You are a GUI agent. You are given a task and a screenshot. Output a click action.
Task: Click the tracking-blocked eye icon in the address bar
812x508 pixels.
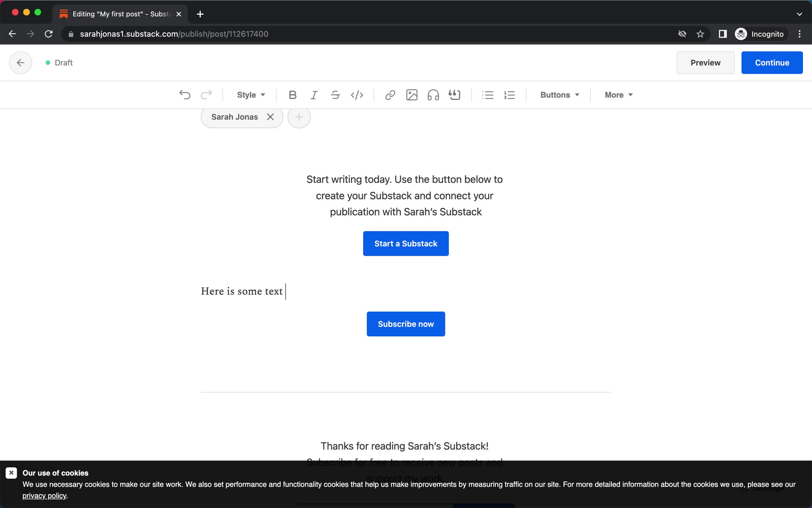[682, 34]
